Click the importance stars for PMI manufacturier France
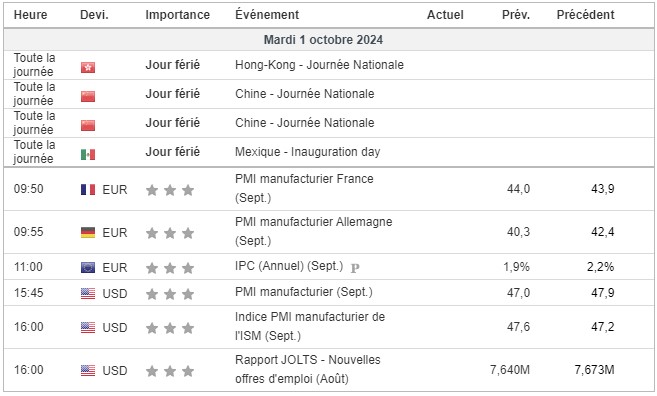The image size is (657, 396). click(x=170, y=190)
